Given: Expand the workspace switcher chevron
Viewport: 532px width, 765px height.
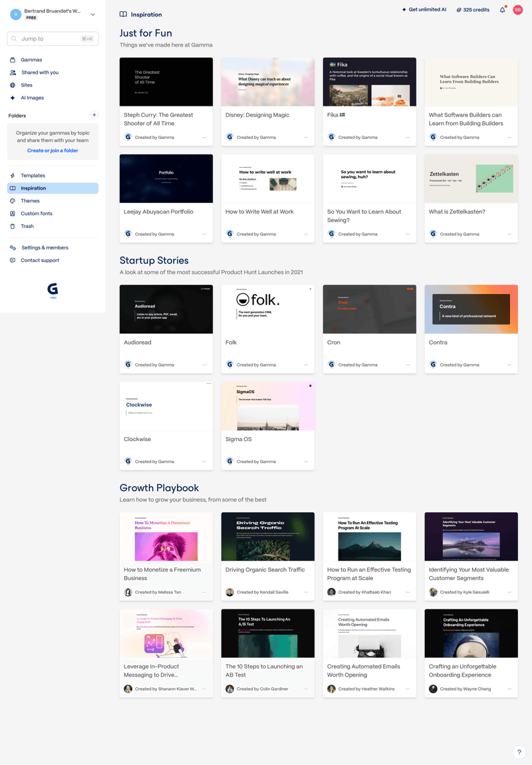Looking at the screenshot, I should coord(92,14).
